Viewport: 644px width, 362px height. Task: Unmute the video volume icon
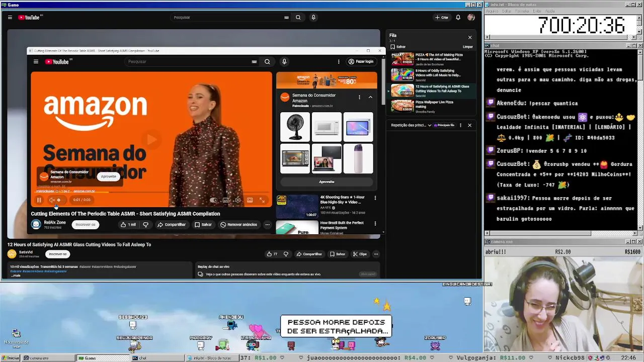click(52, 200)
